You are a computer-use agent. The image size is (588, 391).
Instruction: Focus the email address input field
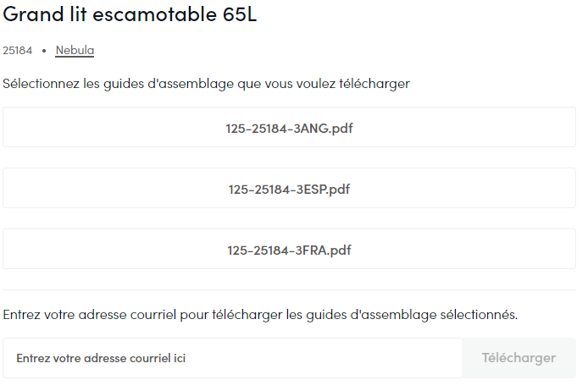click(232, 358)
